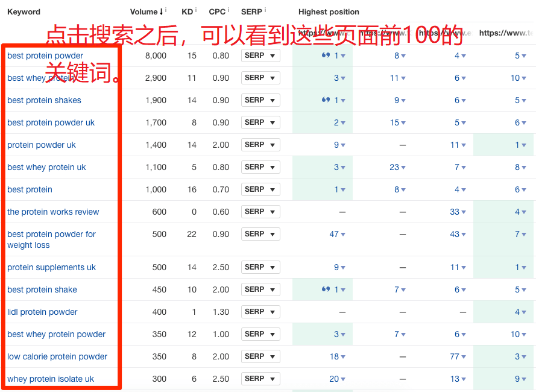Sort by the KD column header
The image size is (536, 392).
pos(187,12)
